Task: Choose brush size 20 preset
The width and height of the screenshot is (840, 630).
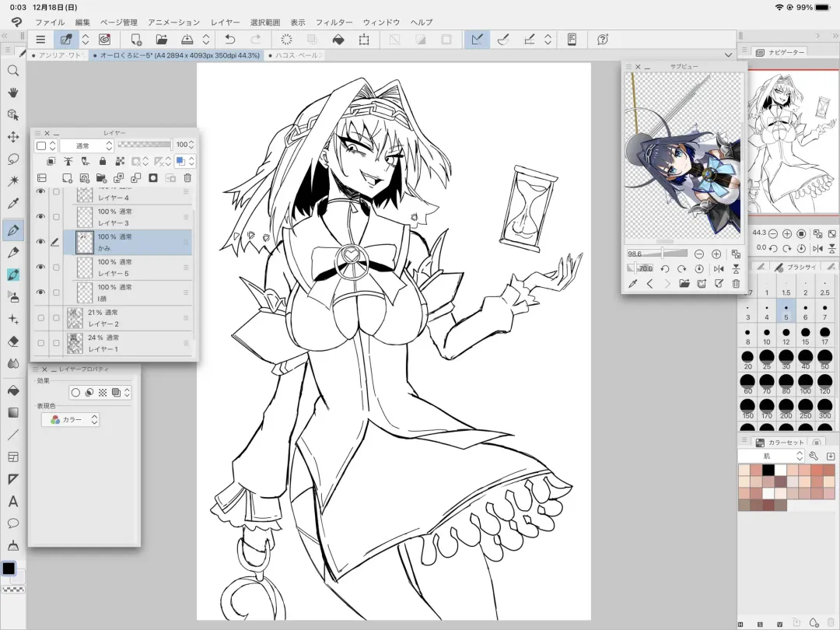Action: pyautogui.click(x=747, y=360)
